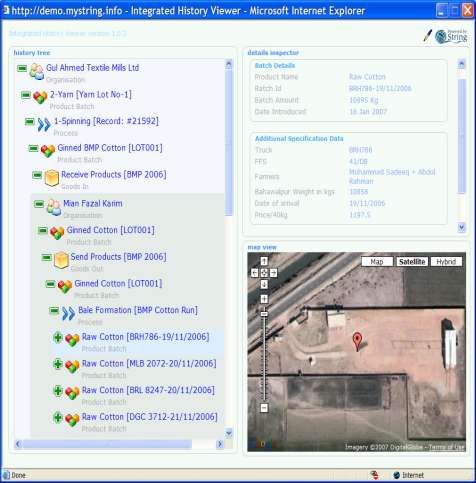Click organisation icon beside Mian Fazal Karim
Image resolution: width=476 pixels, height=483 pixels.
coord(54,207)
